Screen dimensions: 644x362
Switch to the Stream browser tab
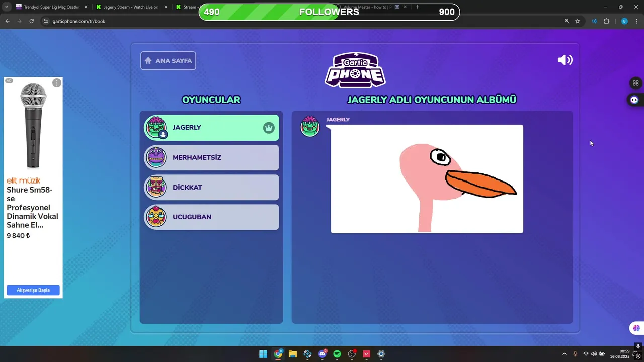pyautogui.click(x=187, y=7)
